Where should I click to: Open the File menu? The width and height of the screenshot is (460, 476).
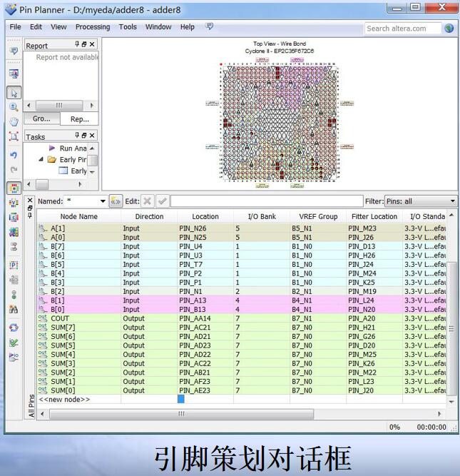pos(15,26)
